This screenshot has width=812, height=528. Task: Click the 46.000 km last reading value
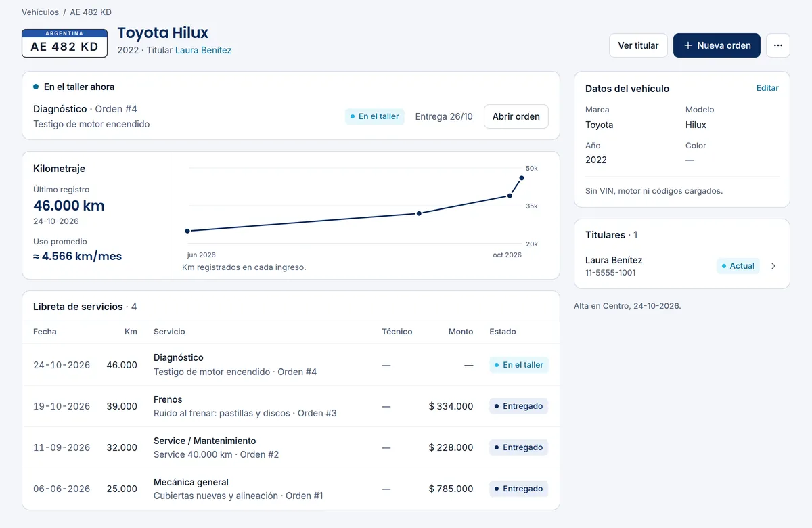click(x=69, y=206)
